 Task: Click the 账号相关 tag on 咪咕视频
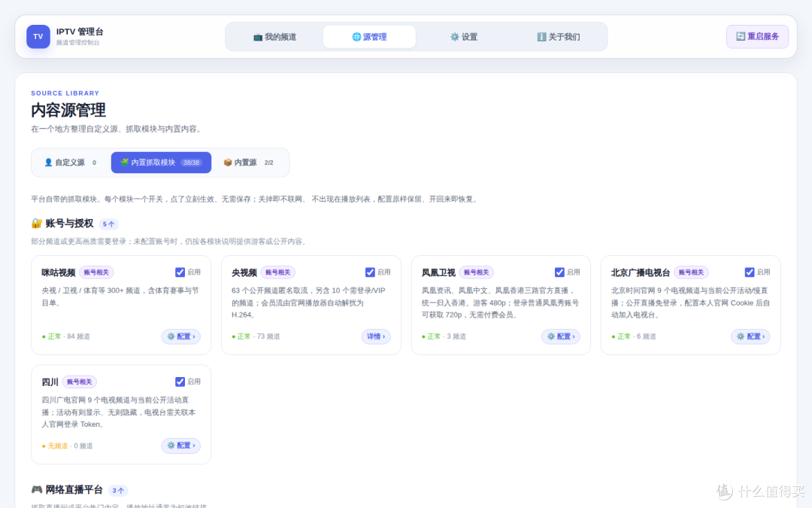(x=96, y=272)
